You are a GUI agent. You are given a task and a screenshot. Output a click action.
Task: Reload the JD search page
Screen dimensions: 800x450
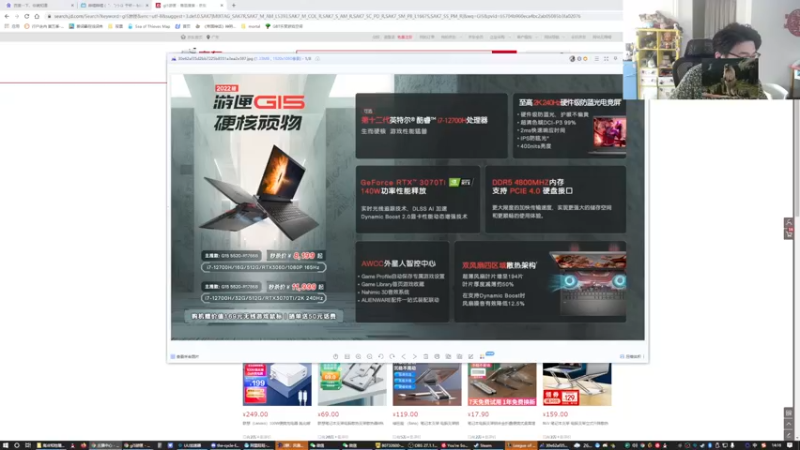[27, 16]
